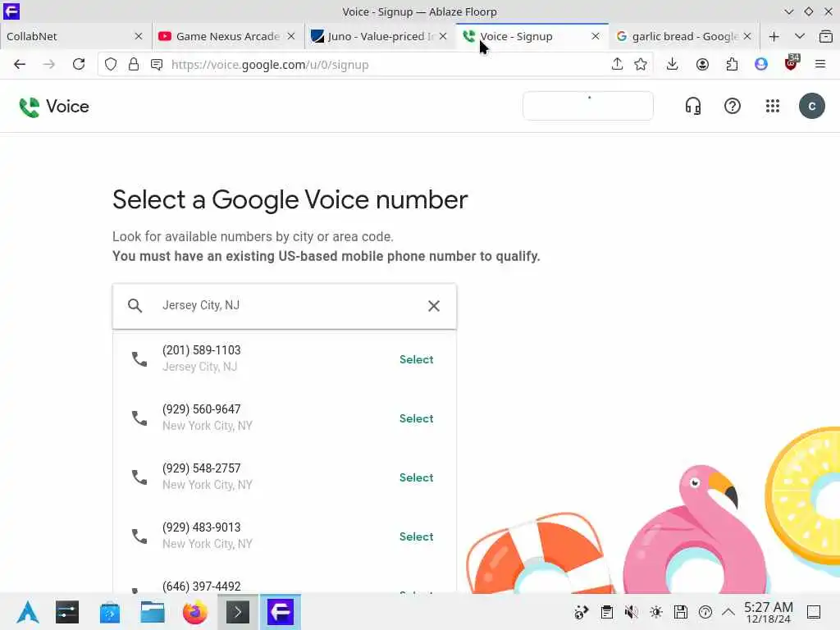
Task: Open the workspaces icon in the tab bar
Action: pos(826,36)
